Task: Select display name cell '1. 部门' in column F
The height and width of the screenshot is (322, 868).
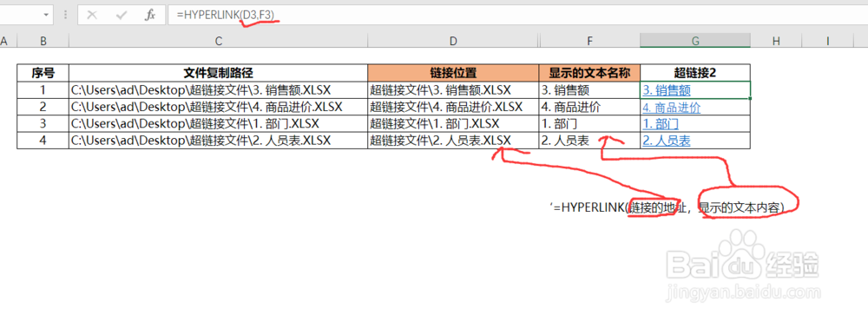Action: (589, 124)
